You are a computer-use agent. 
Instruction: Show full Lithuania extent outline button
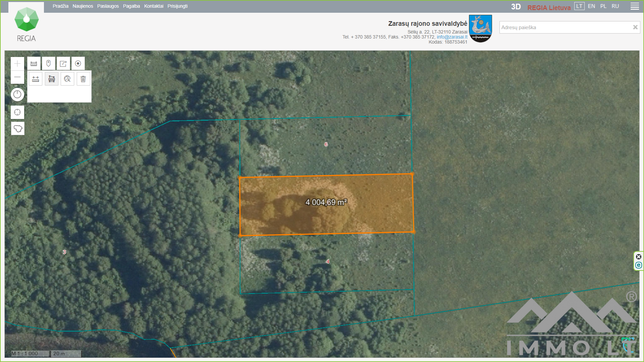[18, 128]
